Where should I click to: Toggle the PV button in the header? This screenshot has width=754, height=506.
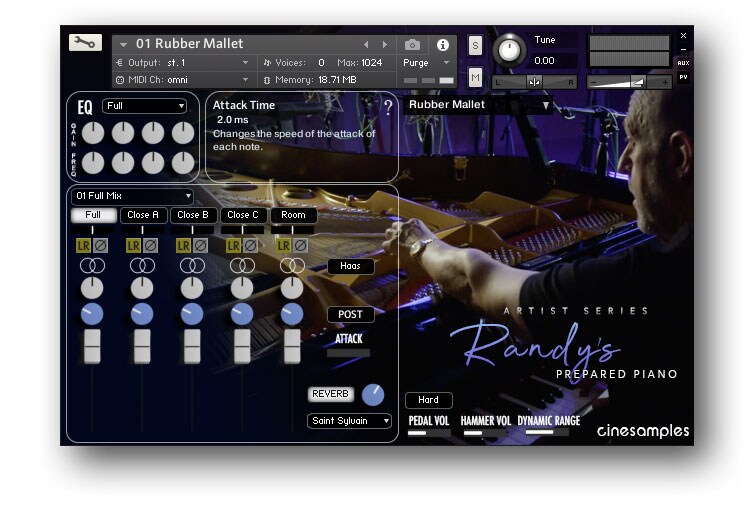pos(683,77)
